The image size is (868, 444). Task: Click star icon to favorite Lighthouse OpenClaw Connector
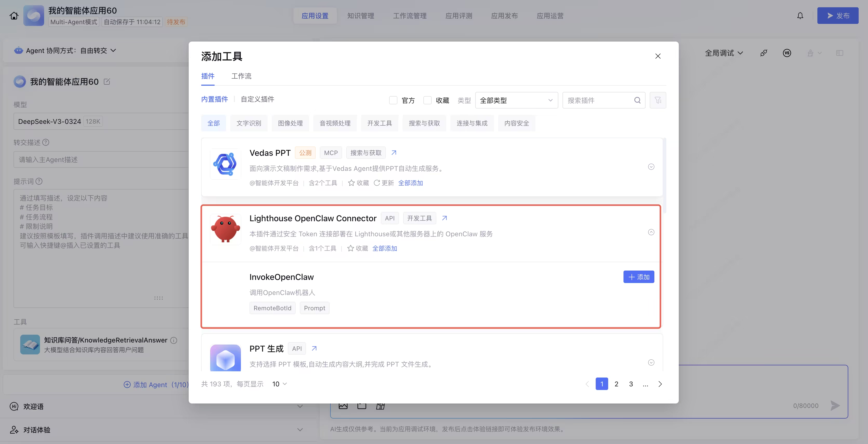pos(350,248)
